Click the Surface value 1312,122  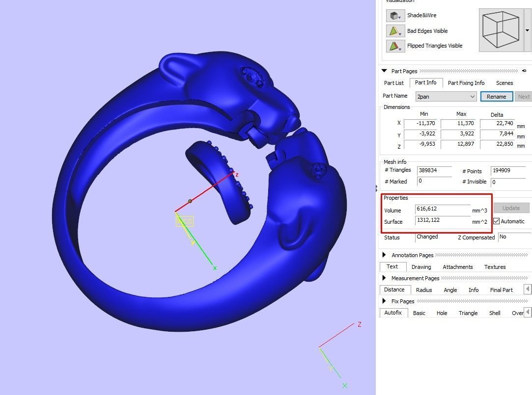(x=443, y=220)
